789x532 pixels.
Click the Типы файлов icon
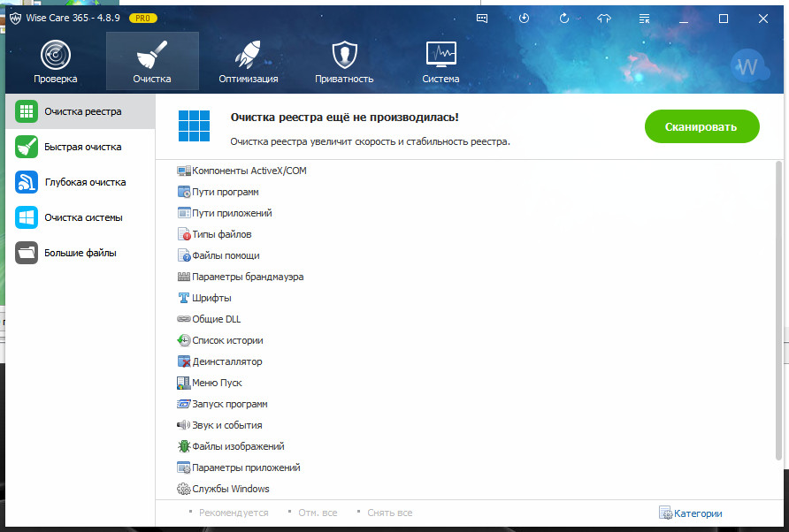coord(184,234)
